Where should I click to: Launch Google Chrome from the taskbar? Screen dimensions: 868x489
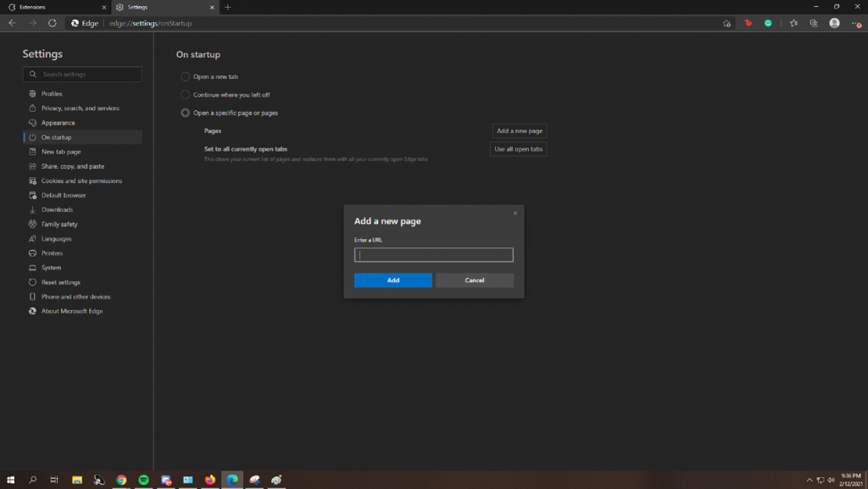point(121,480)
